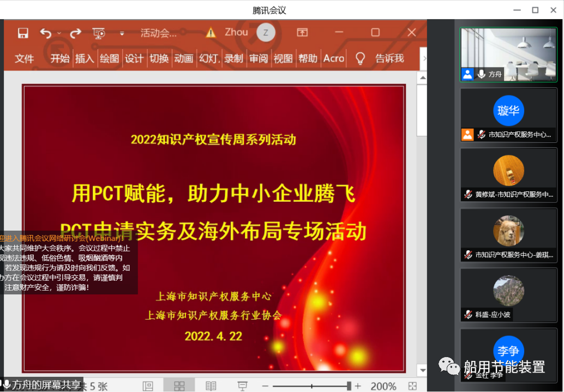The image size is (564, 392).
Task: Click 上海市知识产权服务中心 text on slide
Action: (213, 297)
